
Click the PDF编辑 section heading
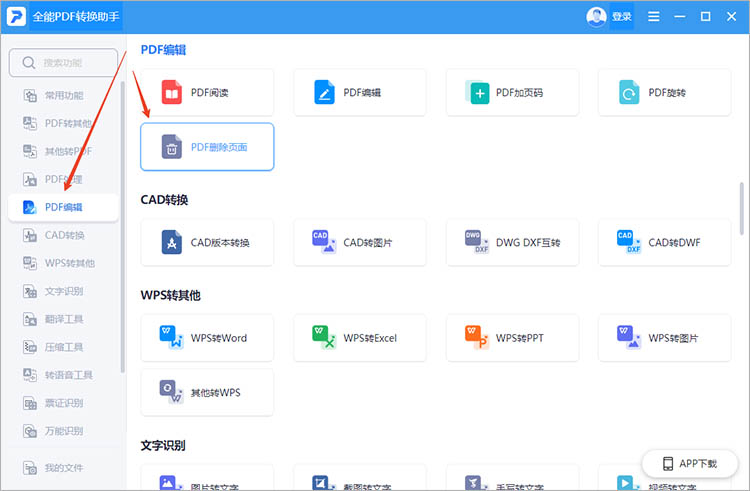pyautogui.click(x=163, y=50)
